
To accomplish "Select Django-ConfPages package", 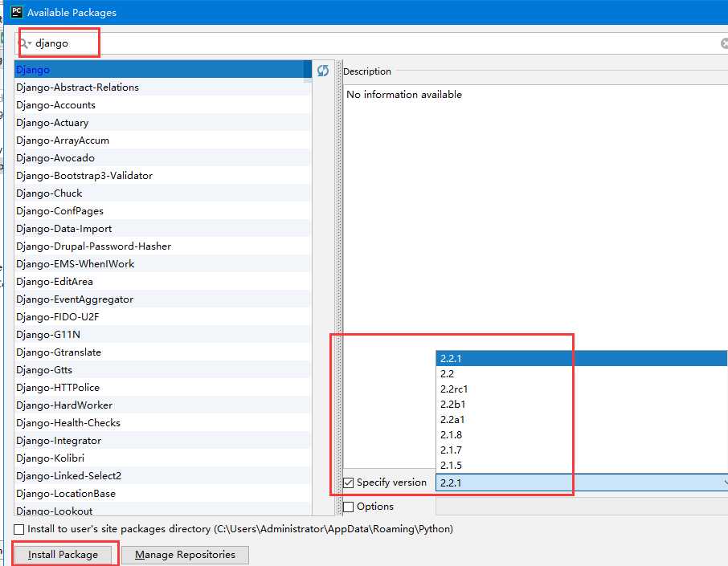I will click(x=162, y=210).
